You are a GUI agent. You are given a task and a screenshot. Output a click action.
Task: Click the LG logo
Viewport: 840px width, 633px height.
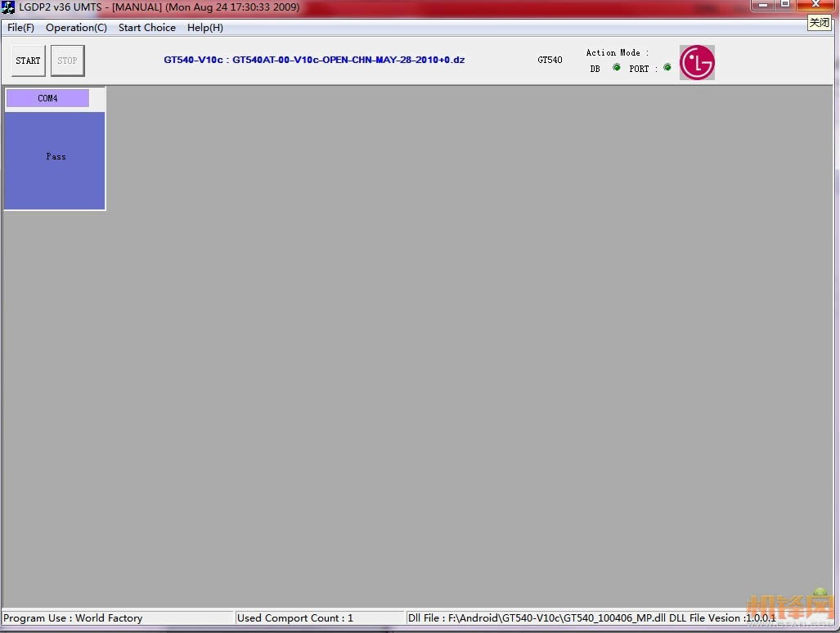[697, 62]
